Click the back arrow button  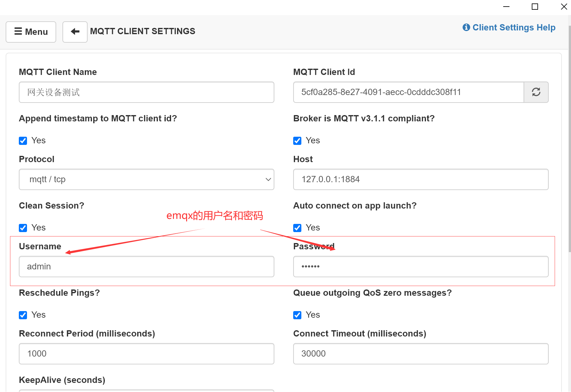point(75,32)
